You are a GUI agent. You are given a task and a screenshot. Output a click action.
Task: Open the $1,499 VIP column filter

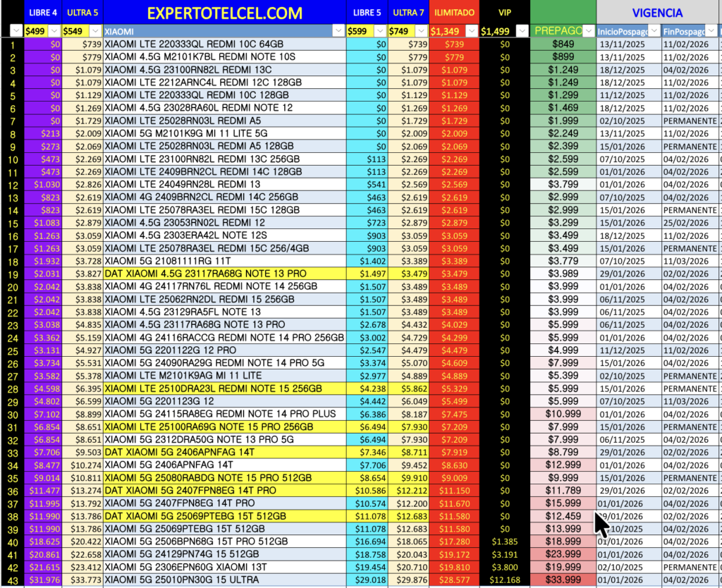pos(521,31)
